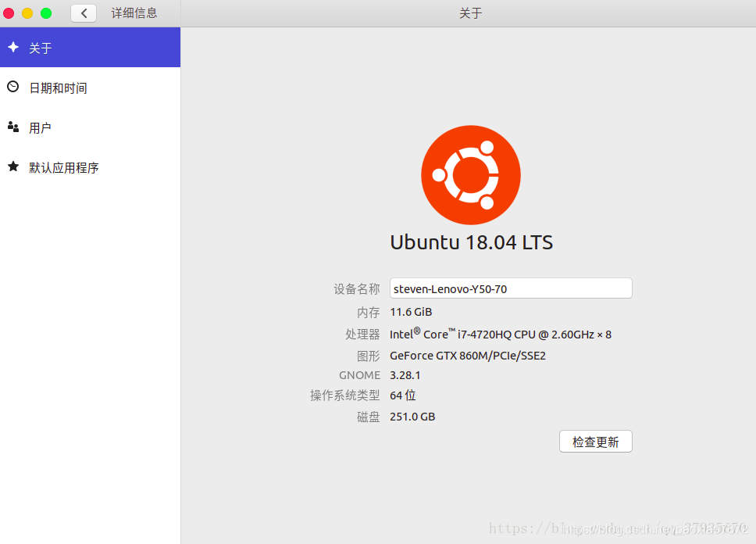Click the 设备名称 label
The width and height of the screenshot is (756, 544).
click(x=357, y=288)
